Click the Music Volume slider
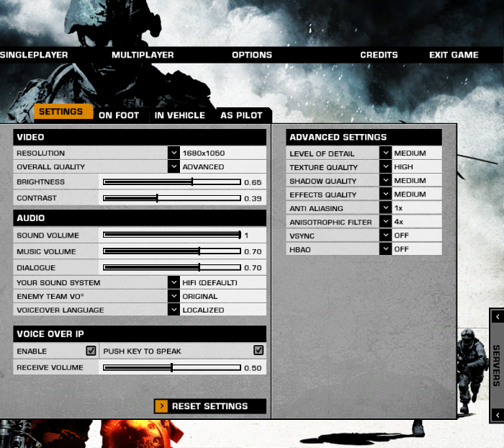This screenshot has width=504, height=448. 172,251
